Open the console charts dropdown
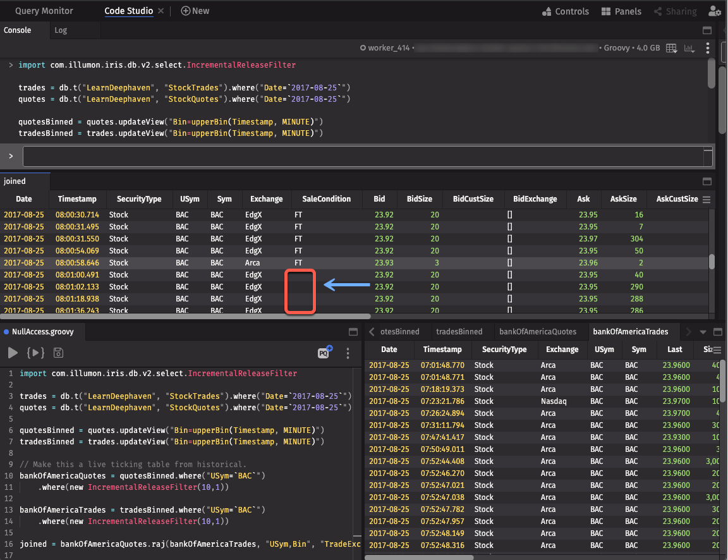Screen dimensions: 728x560 coord(689,48)
